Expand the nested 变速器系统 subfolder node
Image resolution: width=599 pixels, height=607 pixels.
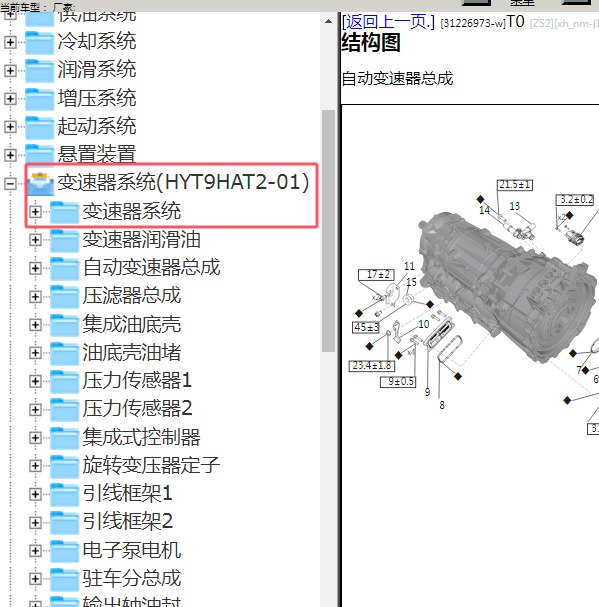click(x=35, y=212)
